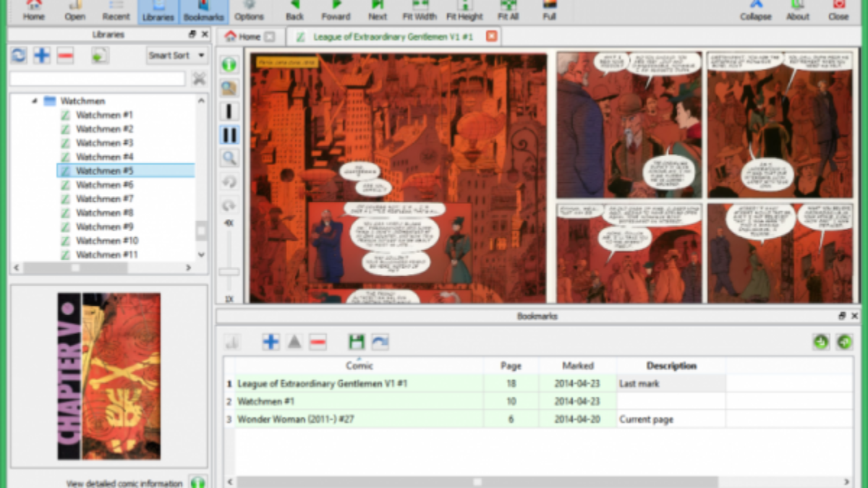
Task: Close the League of Extraordinary Gentlemen tab
Action: (492, 36)
